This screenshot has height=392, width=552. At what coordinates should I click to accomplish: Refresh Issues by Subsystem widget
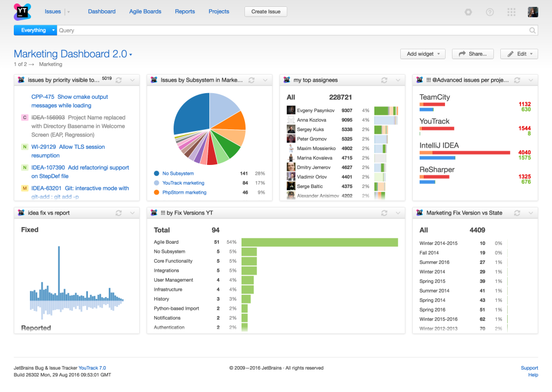point(251,80)
